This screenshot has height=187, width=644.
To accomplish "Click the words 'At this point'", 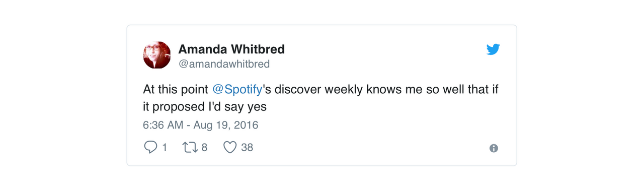I will pos(176,90).
